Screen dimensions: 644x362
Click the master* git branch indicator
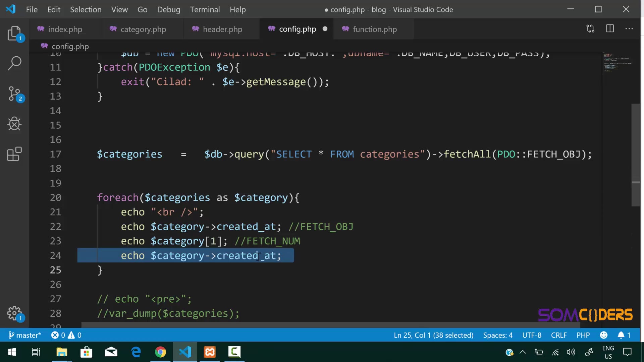pos(24,335)
